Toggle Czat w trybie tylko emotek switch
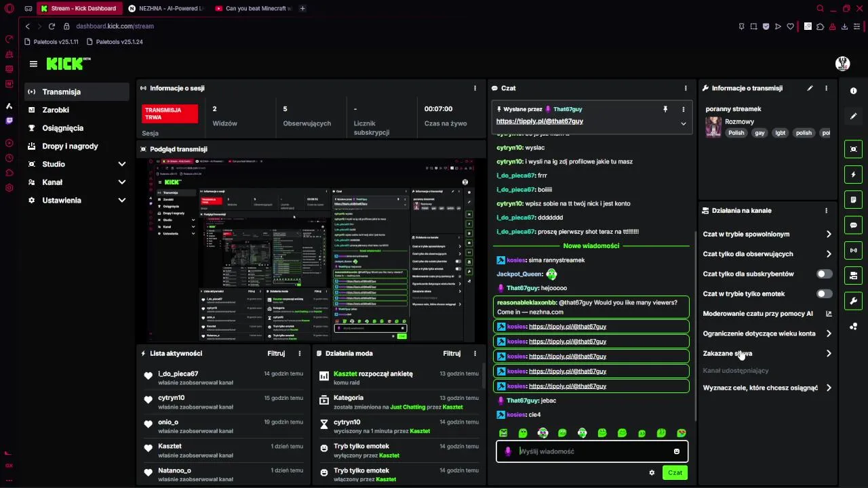The height and width of the screenshot is (488, 868). (824, 293)
